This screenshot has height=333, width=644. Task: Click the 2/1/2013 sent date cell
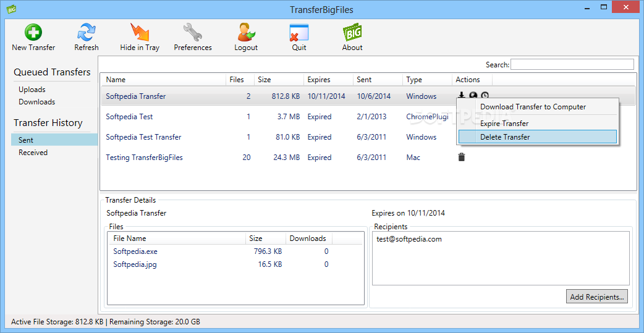pyautogui.click(x=371, y=117)
